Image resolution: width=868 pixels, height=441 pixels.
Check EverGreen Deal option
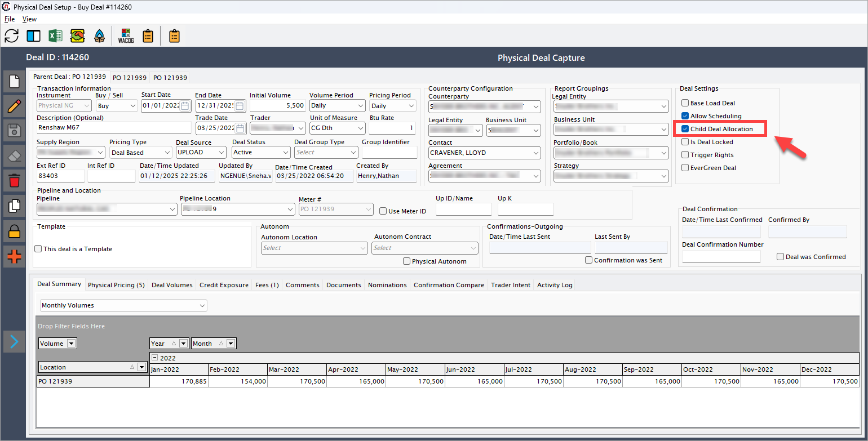coord(685,168)
